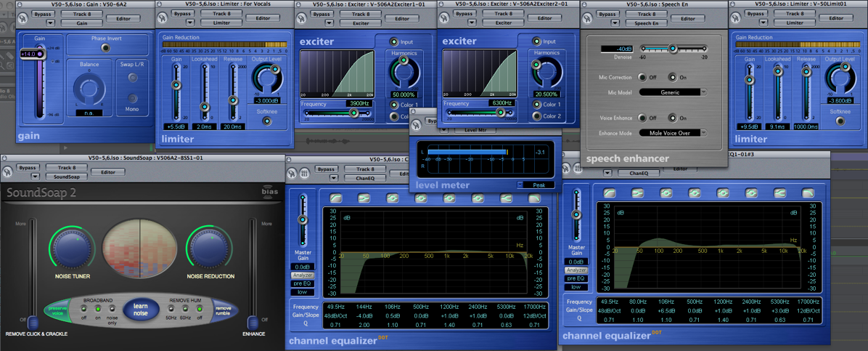Screen dimensions: 868x351
Task: Open Peak dropdown in Level Meter
Action: click(536, 185)
